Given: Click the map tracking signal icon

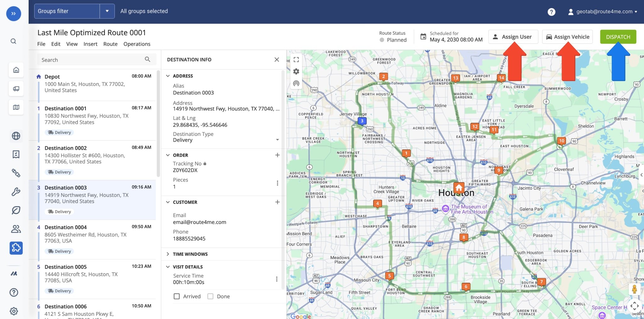Looking at the screenshot, I should pyautogui.click(x=296, y=83).
